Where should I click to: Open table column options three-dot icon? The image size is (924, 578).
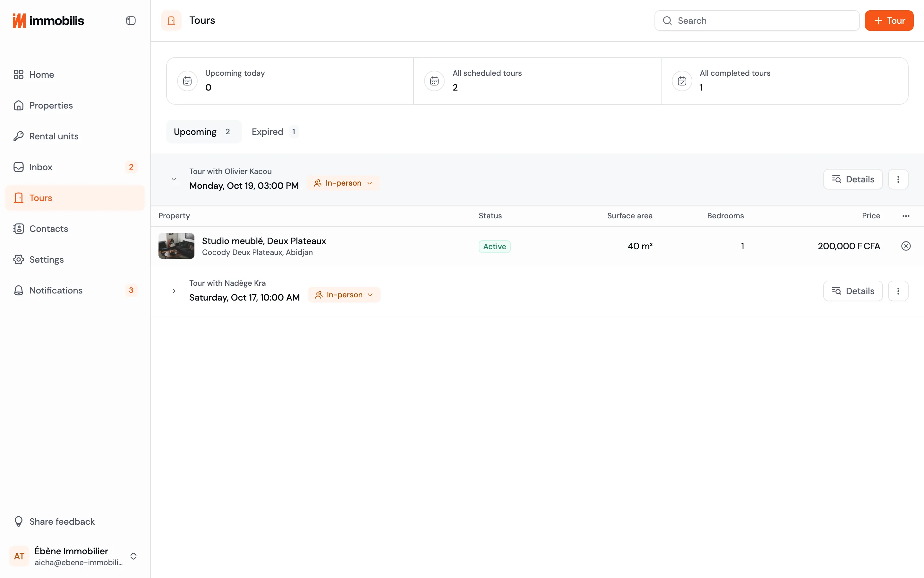point(906,216)
